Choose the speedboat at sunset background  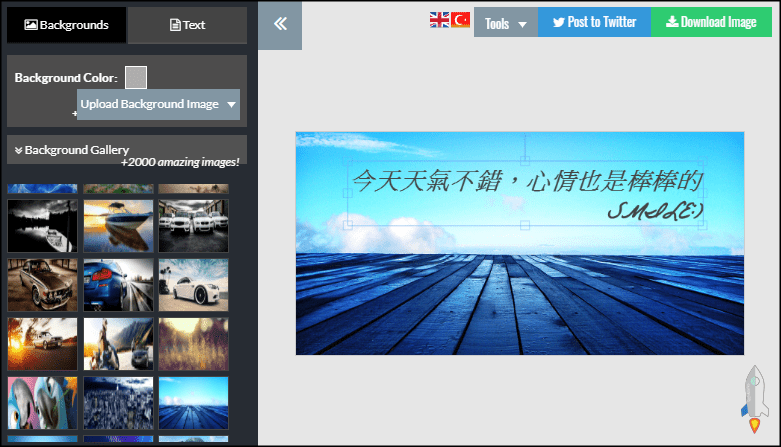point(118,225)
